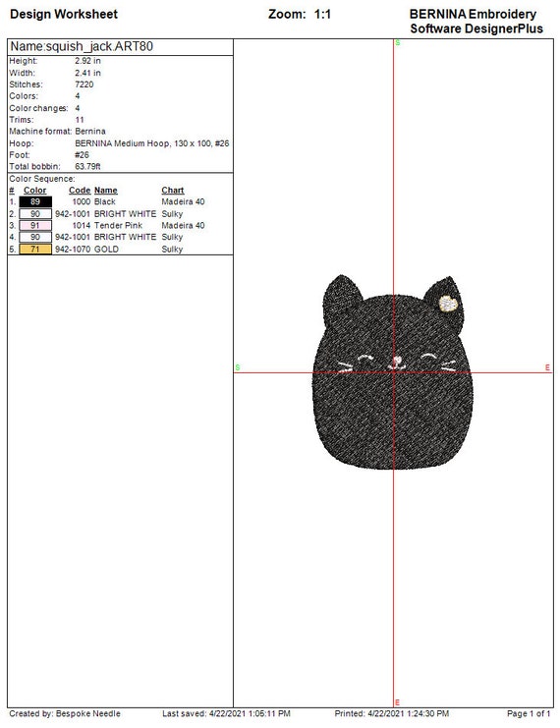Click the Chart column header
Screen dimensions: 560x728
tap(173, 190)
